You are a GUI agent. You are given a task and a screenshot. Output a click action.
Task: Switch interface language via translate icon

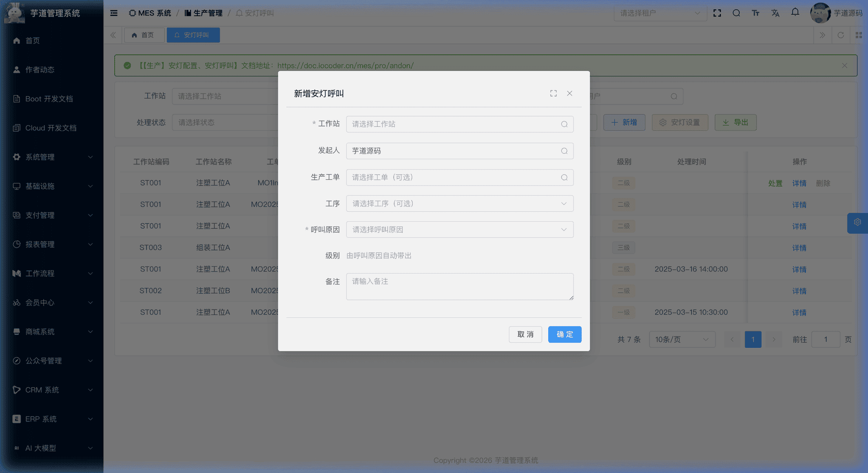(775, 13)
